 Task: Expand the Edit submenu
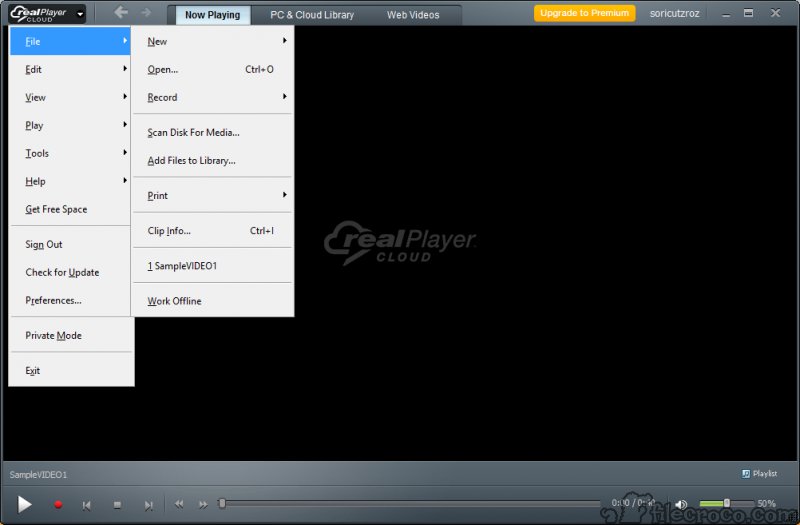tap(70, 69)
